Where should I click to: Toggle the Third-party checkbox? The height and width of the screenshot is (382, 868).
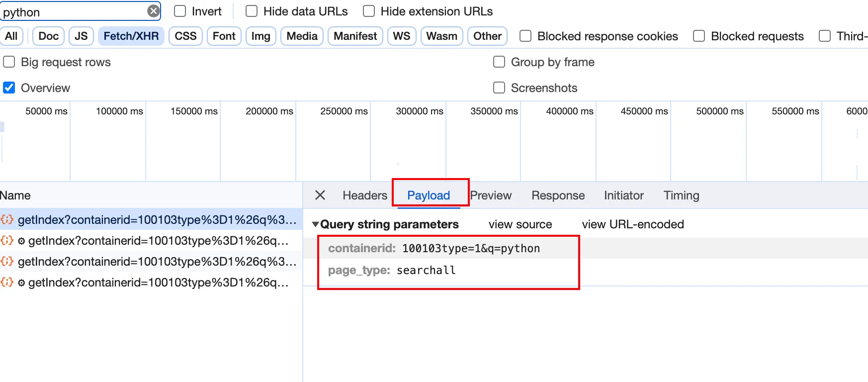[825, 36]
